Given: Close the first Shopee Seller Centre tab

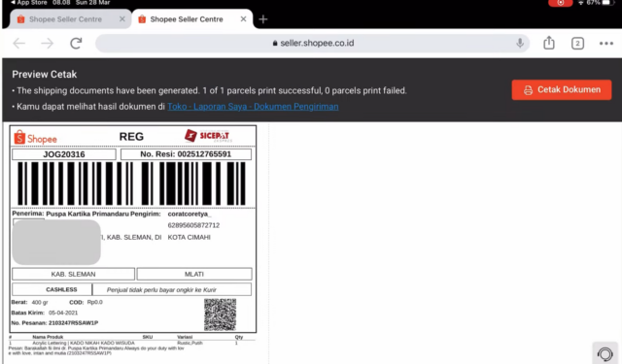Looking at the screenshot, I should 122,19.
